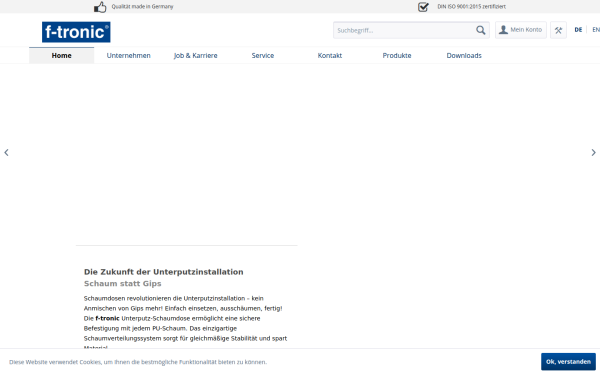
Task: Open the Service menu
Action: 263,55
